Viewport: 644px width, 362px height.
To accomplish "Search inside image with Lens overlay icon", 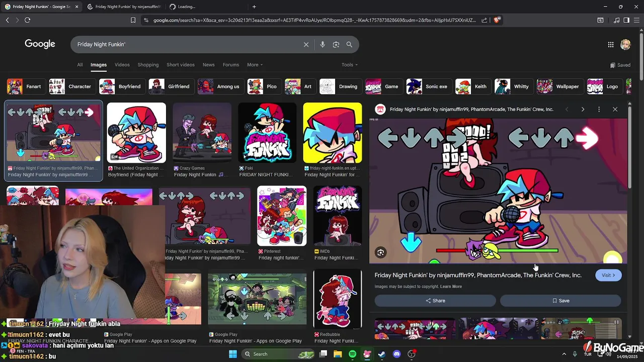I will coord(381,252).
